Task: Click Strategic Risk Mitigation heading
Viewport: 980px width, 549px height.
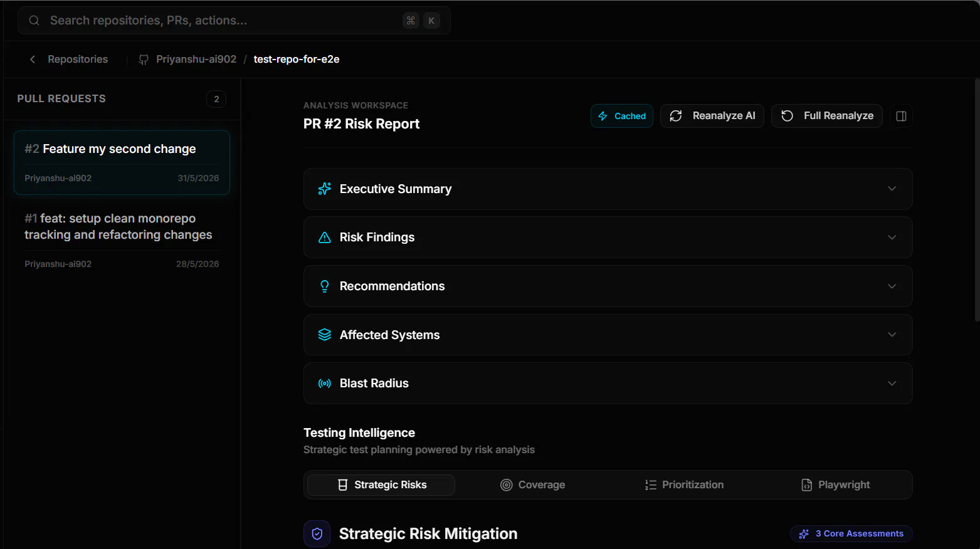Action: pyautogui.click(x=428, y=534)
